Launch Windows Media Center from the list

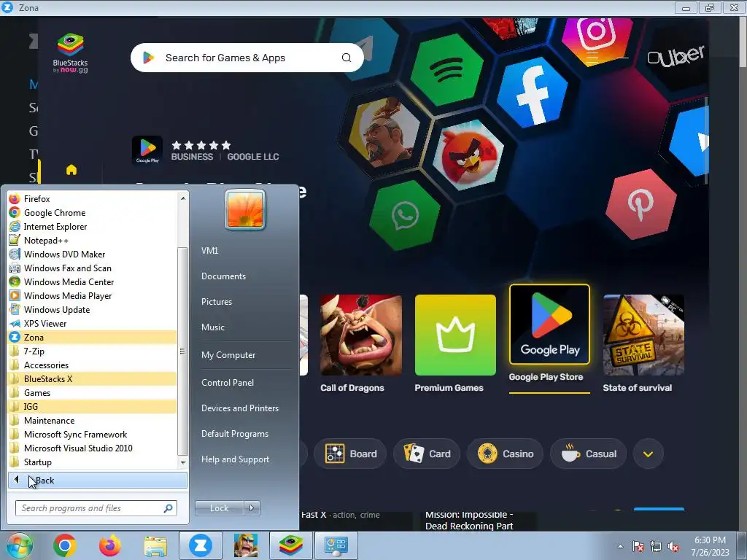pyautogui.click(x=92, y=282)
